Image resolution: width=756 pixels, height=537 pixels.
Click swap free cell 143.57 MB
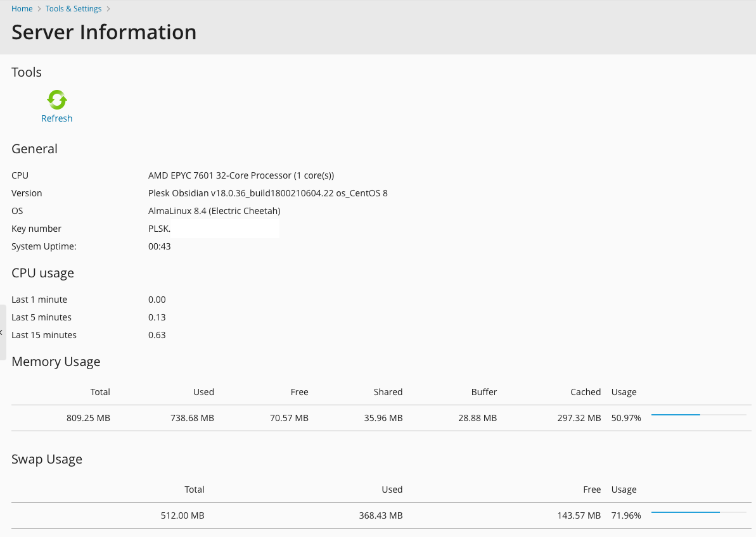[579, 515]
